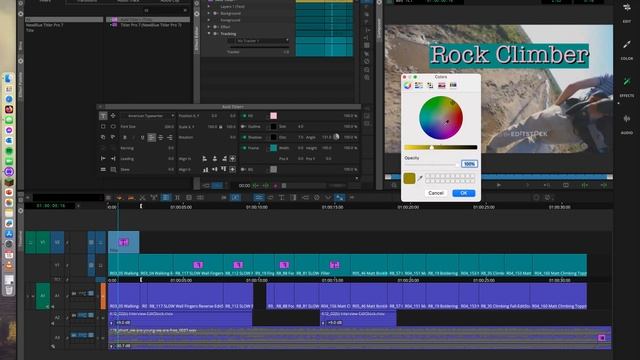This screenshot has height=360, width=640.
Task: Click the third Align V icon
Action: pos(224,169)
